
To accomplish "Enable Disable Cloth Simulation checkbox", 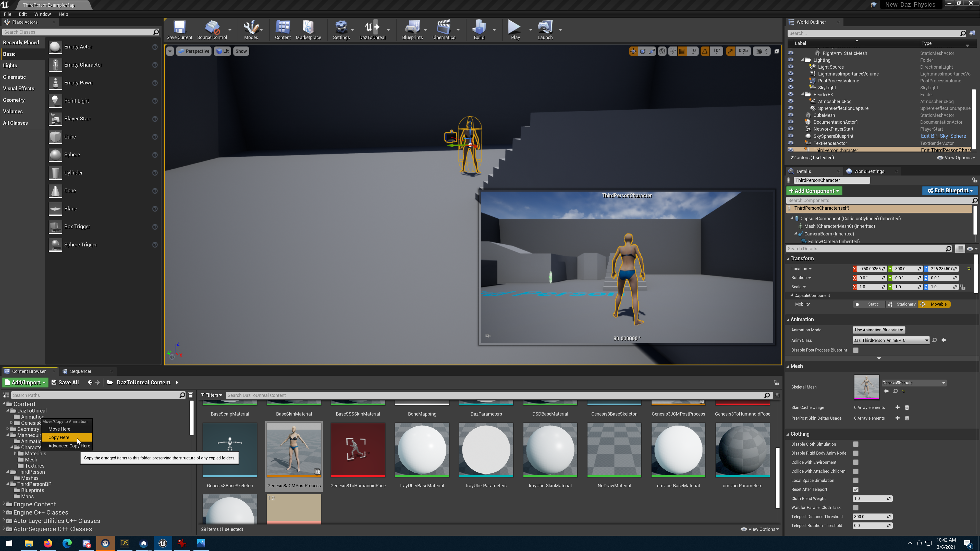I will 856,444.
